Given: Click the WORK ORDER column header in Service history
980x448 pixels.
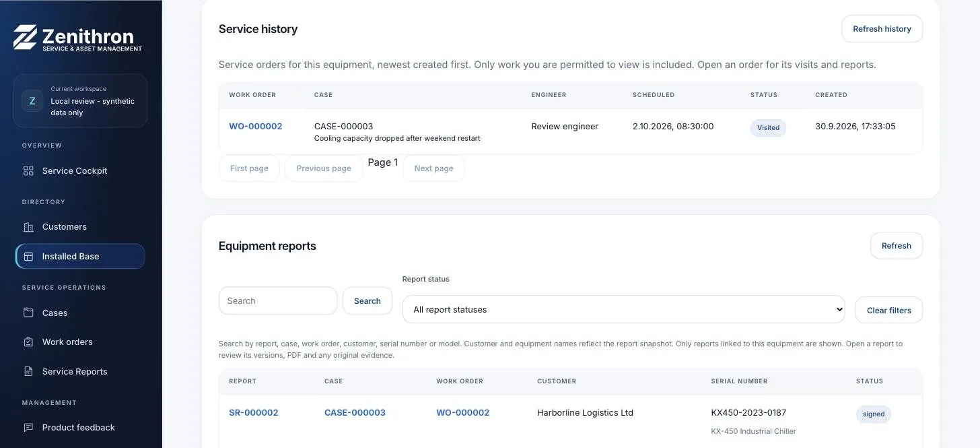Looking at the screenshot, I should [x=252, y=95].
